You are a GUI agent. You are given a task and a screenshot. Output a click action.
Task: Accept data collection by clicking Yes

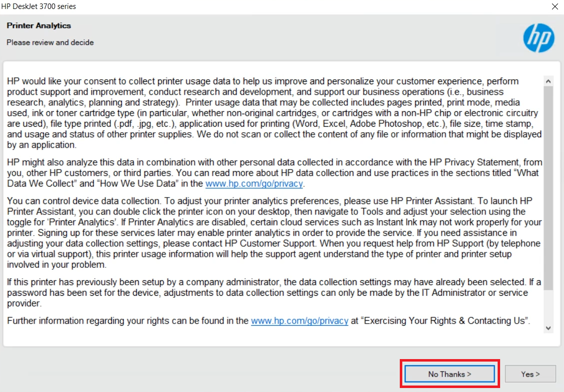530,374
